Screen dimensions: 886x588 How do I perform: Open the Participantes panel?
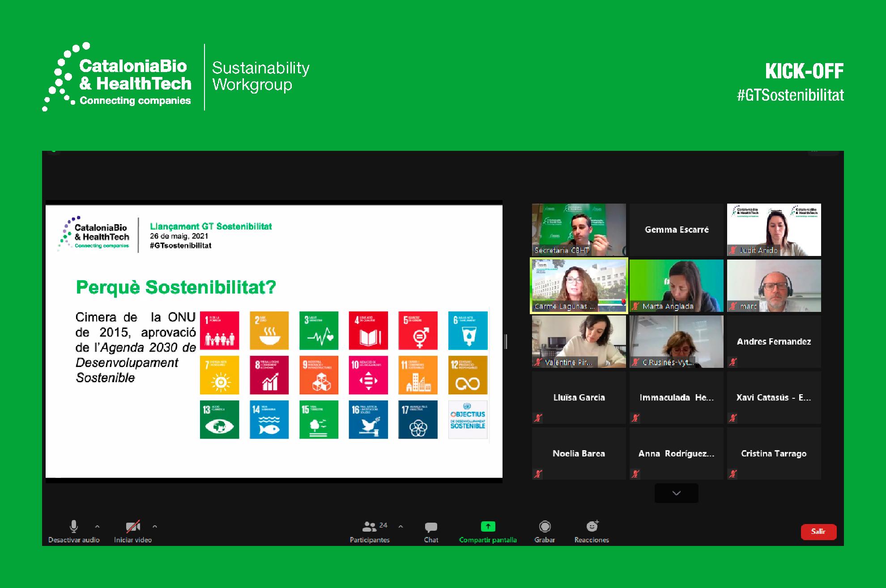pos(370,531)
